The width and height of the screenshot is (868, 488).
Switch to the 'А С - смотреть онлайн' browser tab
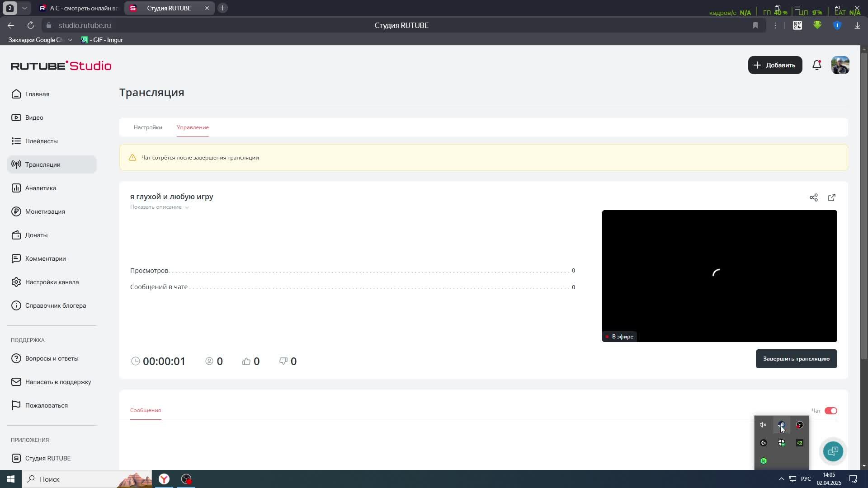80,8
